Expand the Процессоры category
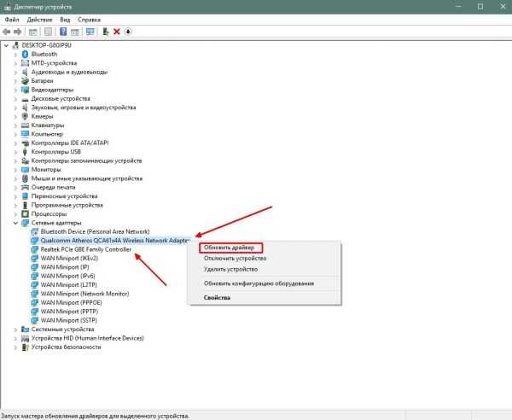The height and width of the screenshot is (420, 512). [15, 214]
